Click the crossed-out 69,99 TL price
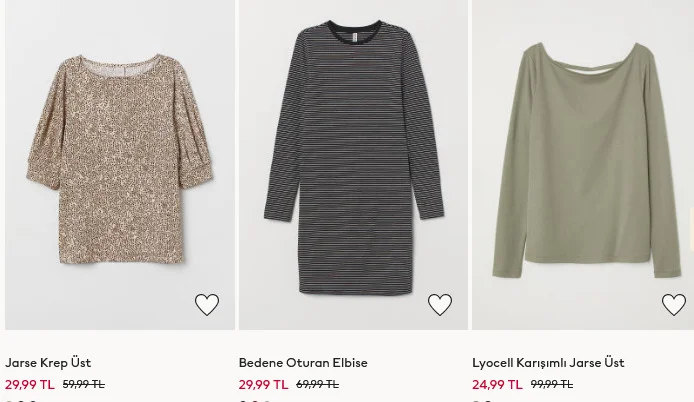The width and height of the screenshot is (694, 402). click(317, 384)
